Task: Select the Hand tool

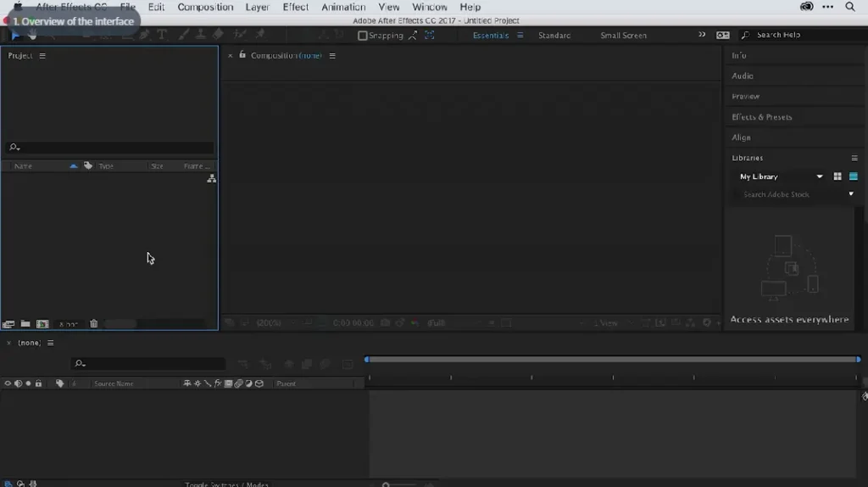Action: (33, 35)
